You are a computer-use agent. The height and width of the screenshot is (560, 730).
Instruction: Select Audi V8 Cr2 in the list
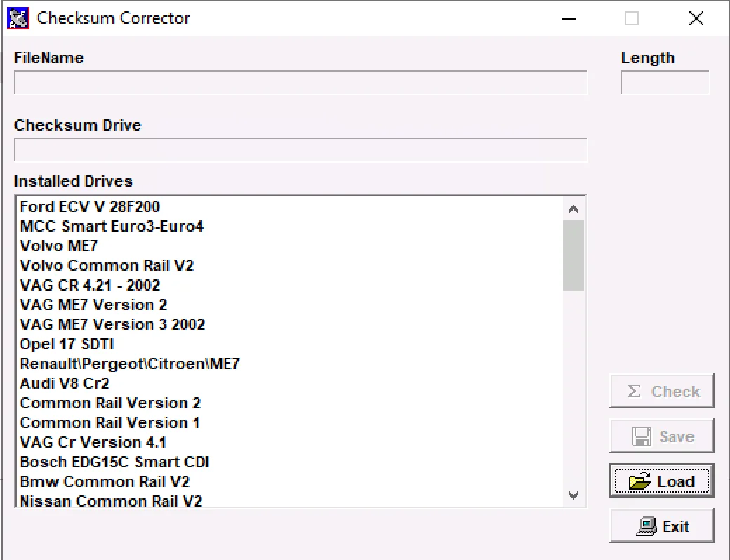coord(64,383)
